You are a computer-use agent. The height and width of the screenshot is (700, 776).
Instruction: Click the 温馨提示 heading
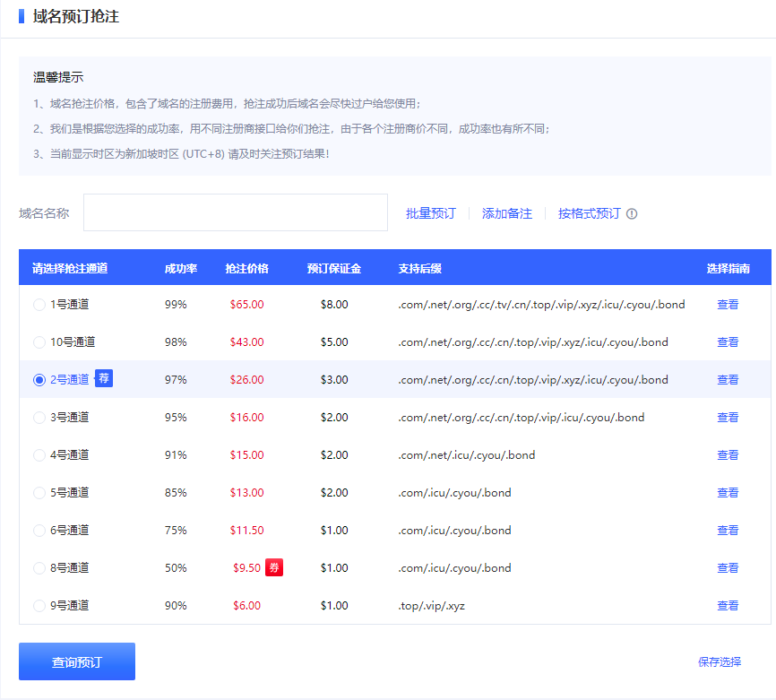pos(58,77)
